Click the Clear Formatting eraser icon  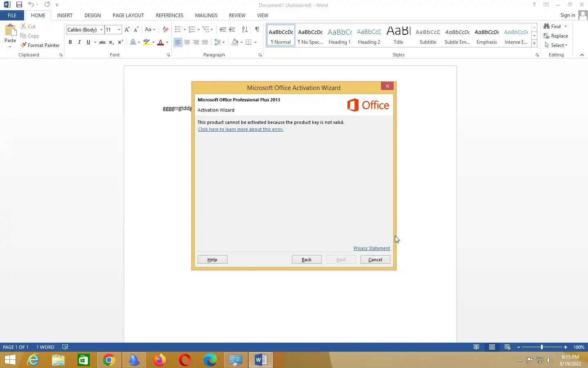click(x=165, y=29)
